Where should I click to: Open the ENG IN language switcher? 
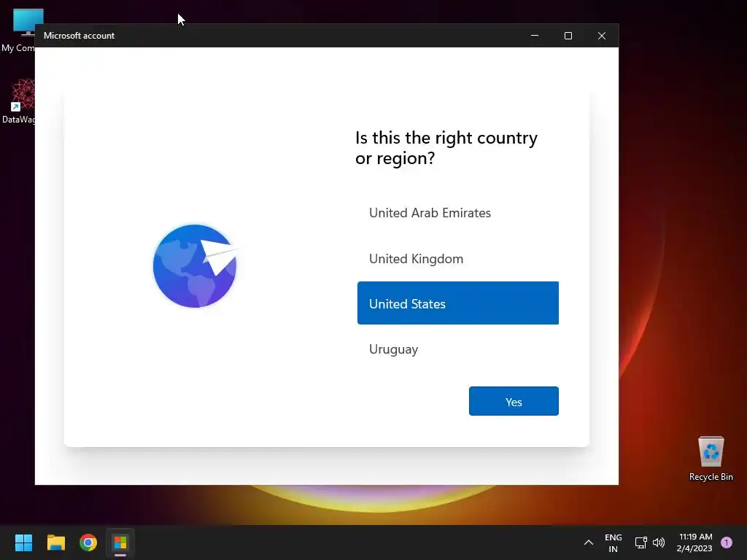pos(613,542)
